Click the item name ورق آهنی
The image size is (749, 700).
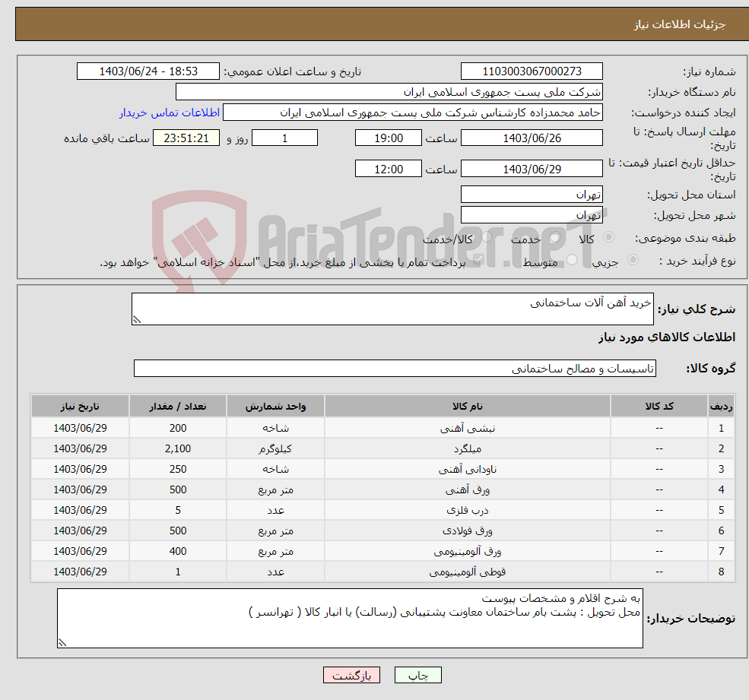[467, 490]
